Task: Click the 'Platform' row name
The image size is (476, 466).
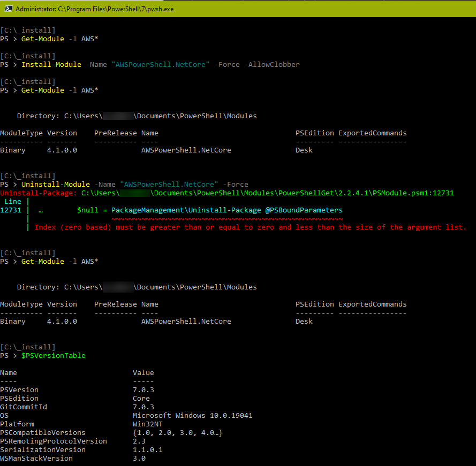Action: pos(17,424)
